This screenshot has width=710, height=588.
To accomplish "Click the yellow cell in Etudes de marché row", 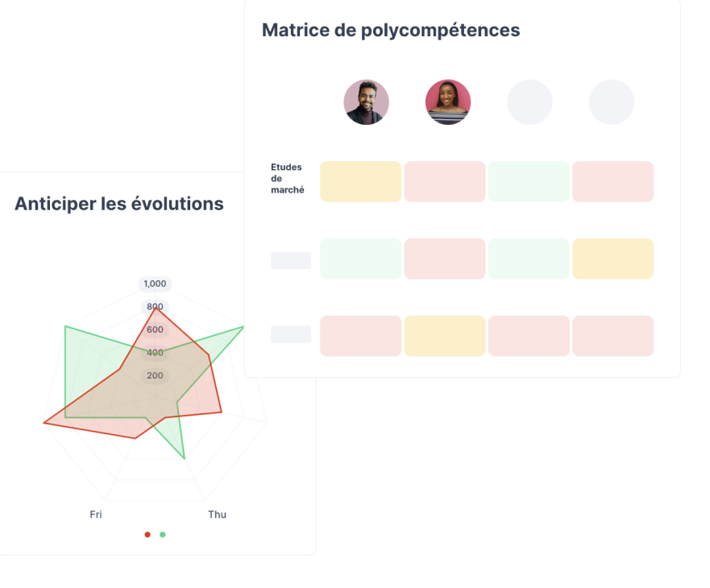I will click(360, 181).
